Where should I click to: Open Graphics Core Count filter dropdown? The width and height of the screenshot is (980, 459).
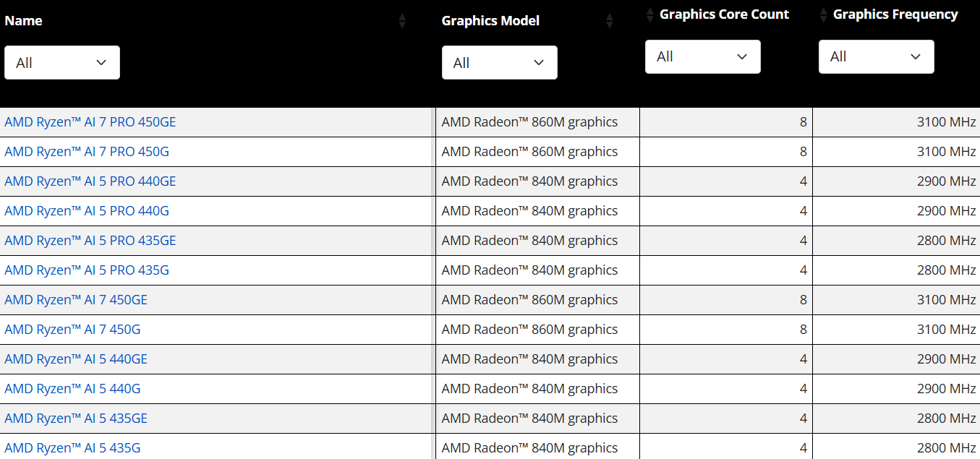click(x=702, y=56)
